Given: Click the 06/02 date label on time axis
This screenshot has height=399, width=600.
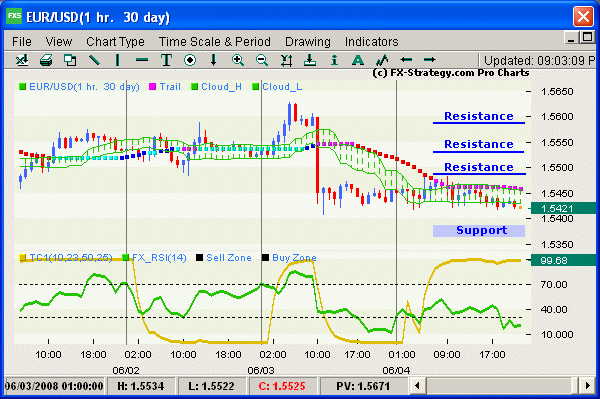Looking at the screenshot, I should [126, 370].
